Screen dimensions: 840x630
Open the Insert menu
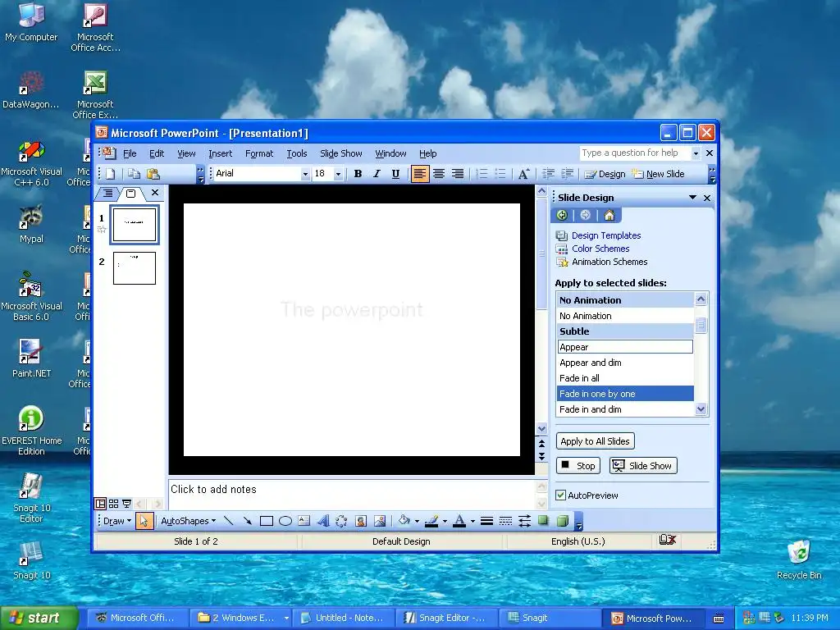point(220,153)
